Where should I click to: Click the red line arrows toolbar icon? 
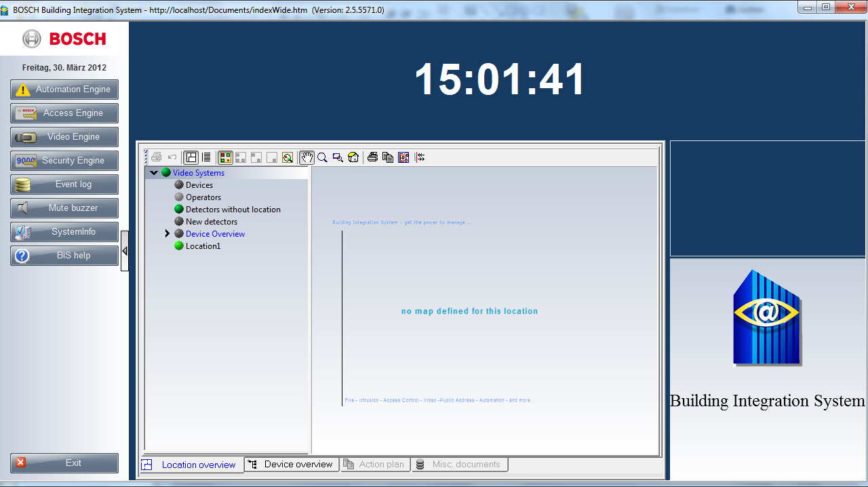(420, 157)
